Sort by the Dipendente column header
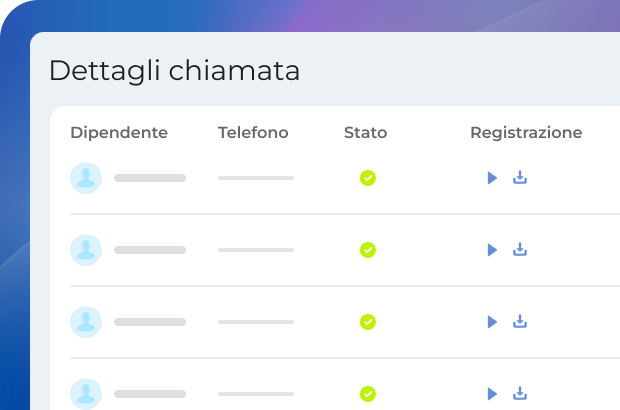 click(x=119, y=133)
